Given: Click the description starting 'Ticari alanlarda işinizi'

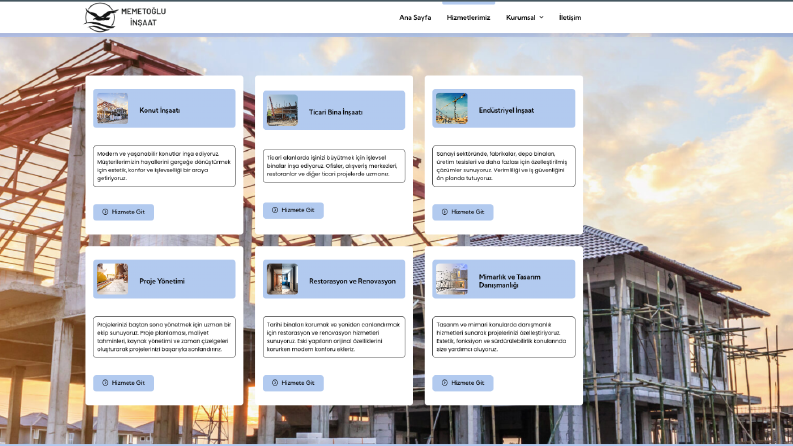Looking at the screenshot, I should point(334,166).
